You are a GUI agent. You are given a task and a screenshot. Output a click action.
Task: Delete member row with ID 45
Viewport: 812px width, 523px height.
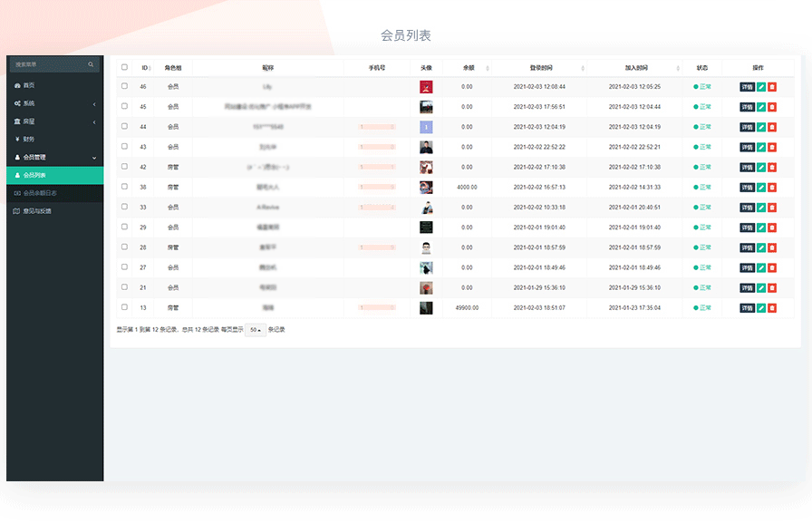[x=772, y=107]
